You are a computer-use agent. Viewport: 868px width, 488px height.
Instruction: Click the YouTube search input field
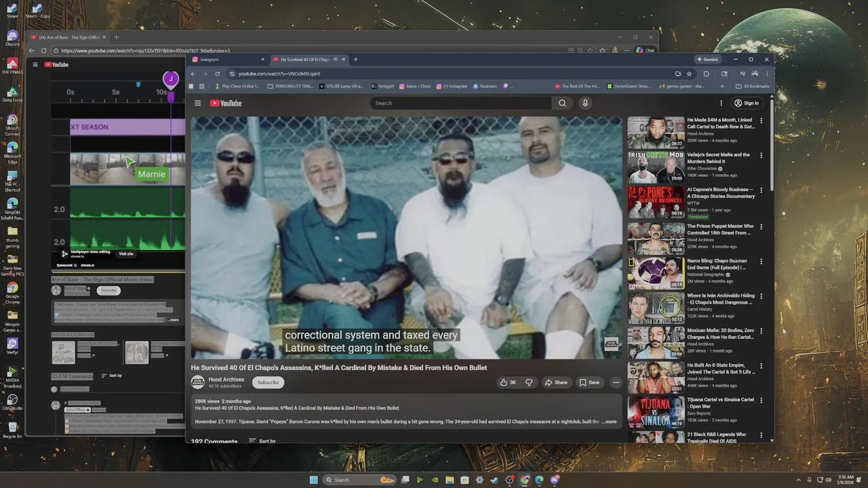click(461, 103)
